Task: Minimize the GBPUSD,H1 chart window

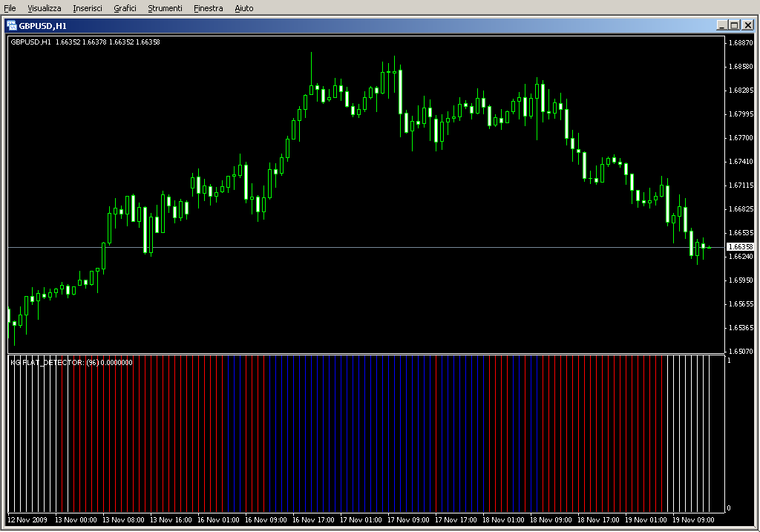Action: tap(721, 25)
